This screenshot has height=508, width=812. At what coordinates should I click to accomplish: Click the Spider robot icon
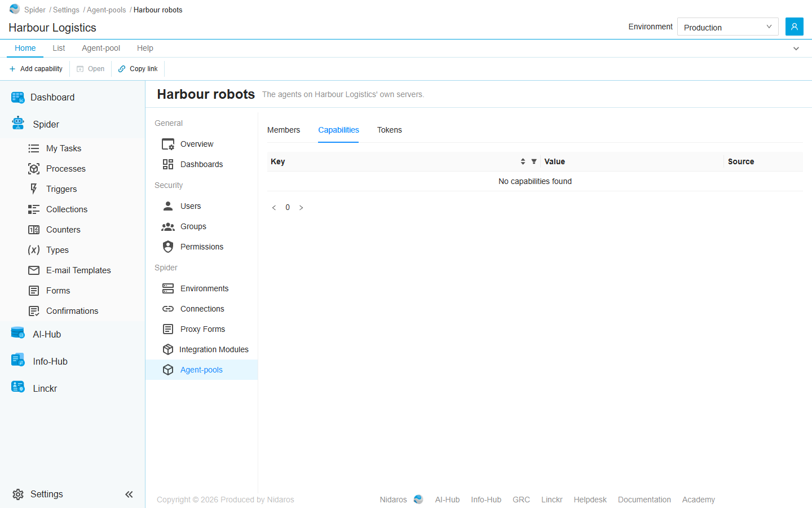pos(18,123)
